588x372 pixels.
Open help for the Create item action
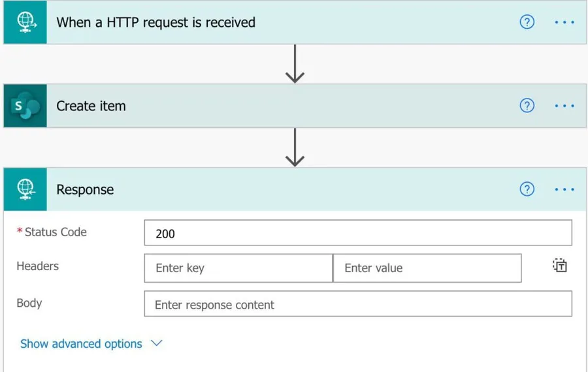pos(527,106)
